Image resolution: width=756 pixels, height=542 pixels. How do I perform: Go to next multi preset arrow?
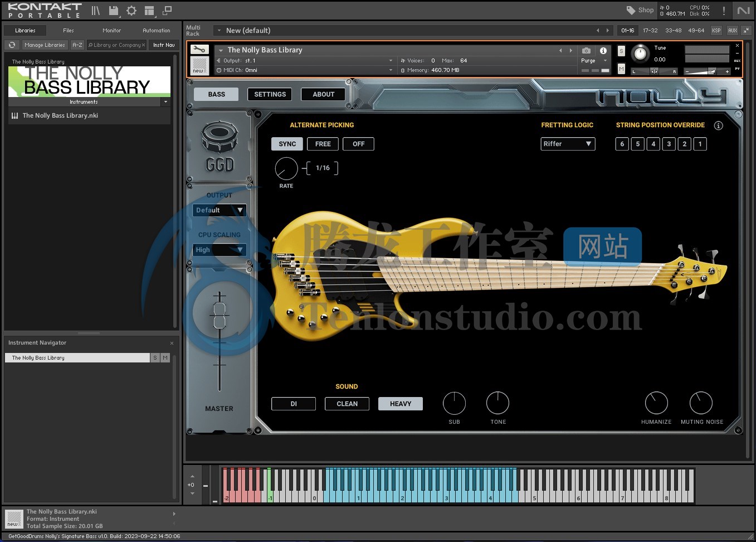tap(607, 30)
